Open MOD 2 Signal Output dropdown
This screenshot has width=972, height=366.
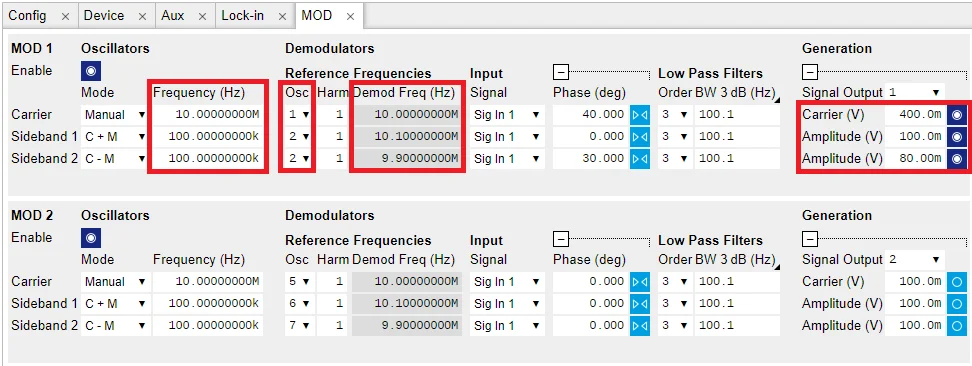(x=914, y=259)
